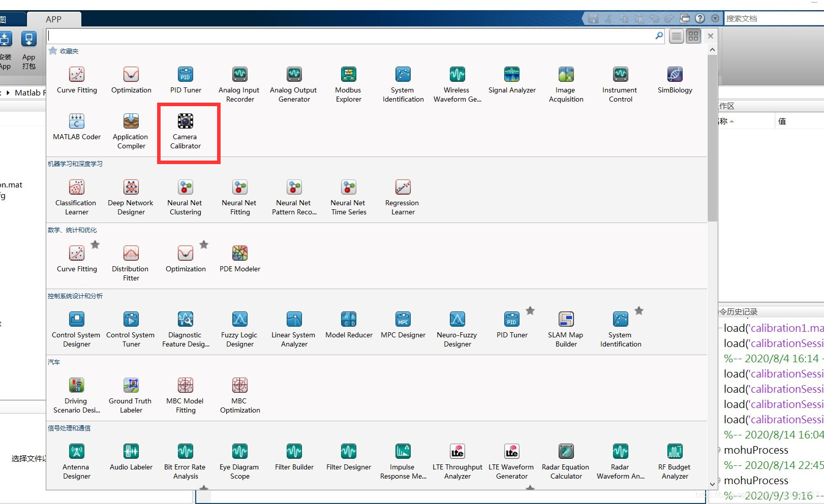Click gallery scrollbar down arrow

pos(712,484)
